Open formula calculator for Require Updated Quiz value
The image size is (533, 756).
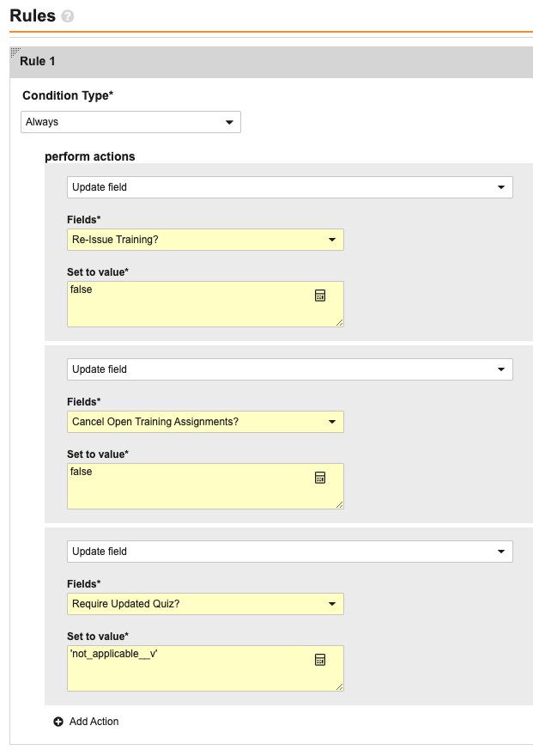[x=319, y=660]
